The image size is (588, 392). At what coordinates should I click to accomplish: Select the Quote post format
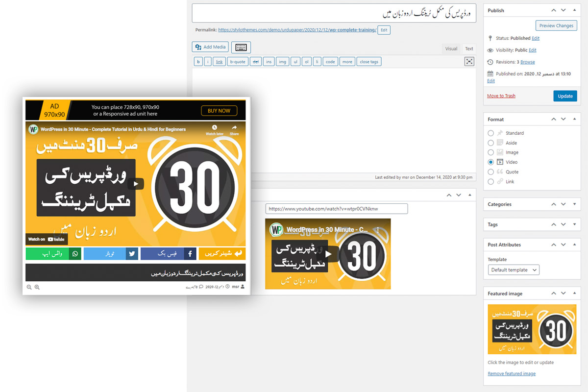(x=491, y=172)
